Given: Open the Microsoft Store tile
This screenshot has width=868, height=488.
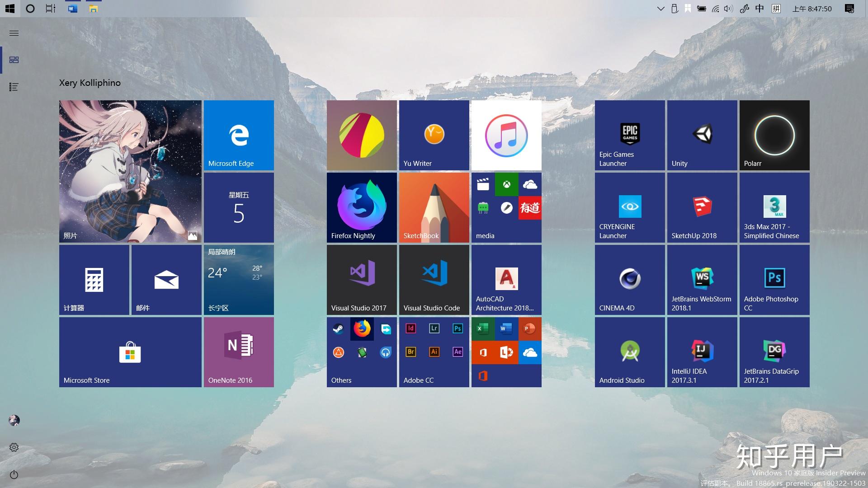Looking at the screenshot, I should point(130,352).
